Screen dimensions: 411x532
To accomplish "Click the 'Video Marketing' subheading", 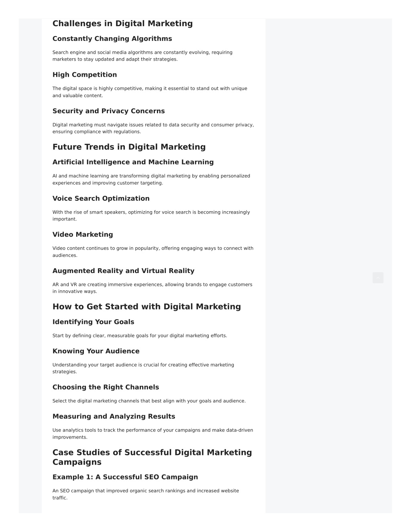I will pyautogui.click(x=83, y=234).
